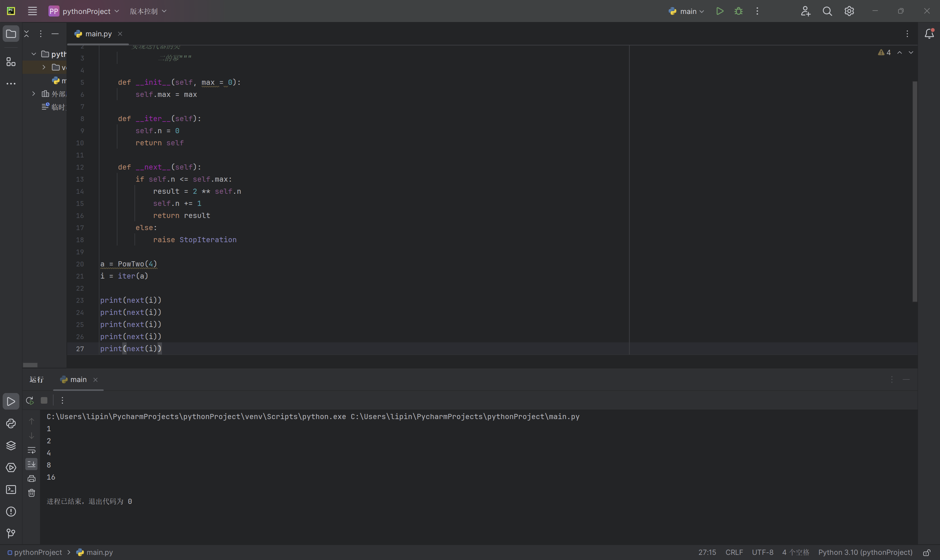The image size is (940, 560).
Task: Open line and column 27:15 indicator
Action: (x=707, y=552)
